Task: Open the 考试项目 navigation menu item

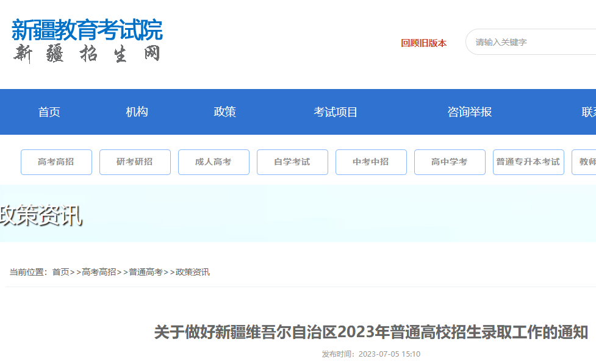Action: pyautogui.click(x=336, y=112)
